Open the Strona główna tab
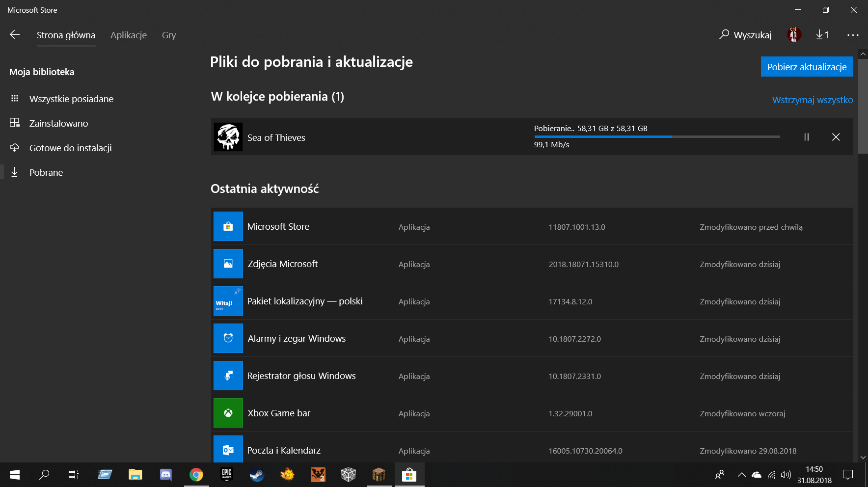The image size is (868, 487). point(66,35)
